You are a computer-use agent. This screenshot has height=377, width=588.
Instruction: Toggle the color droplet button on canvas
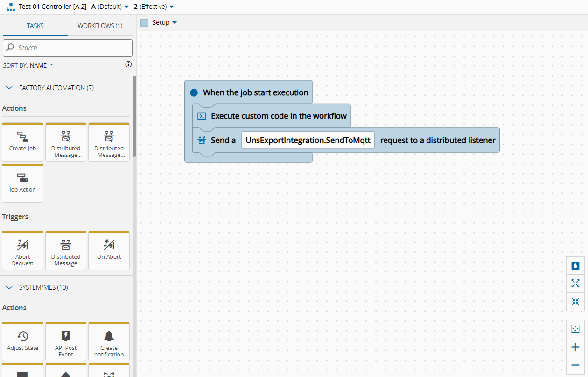point(575,265)
